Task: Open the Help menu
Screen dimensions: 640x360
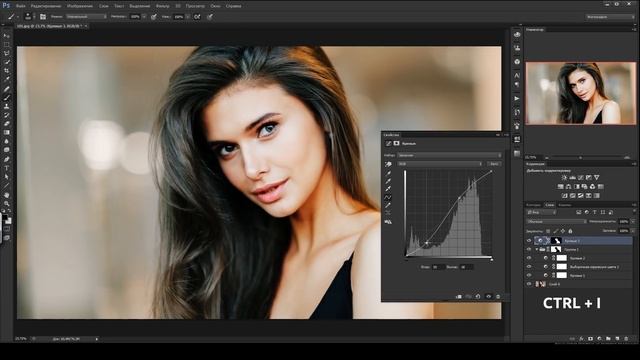Action: click(x=233, y=6)
